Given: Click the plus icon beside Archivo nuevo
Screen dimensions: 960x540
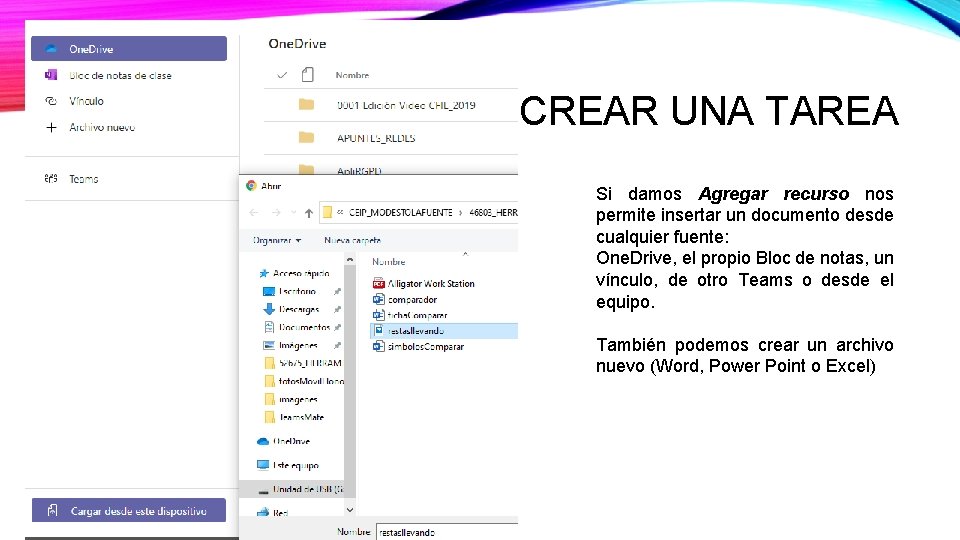Looking at the screenshot, I should pos(51,127).
